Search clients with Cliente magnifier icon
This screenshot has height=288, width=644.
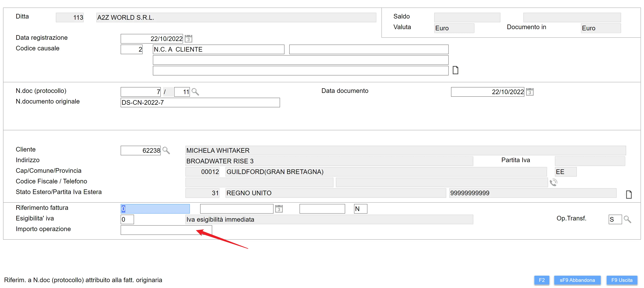click(x=166, y=150)
